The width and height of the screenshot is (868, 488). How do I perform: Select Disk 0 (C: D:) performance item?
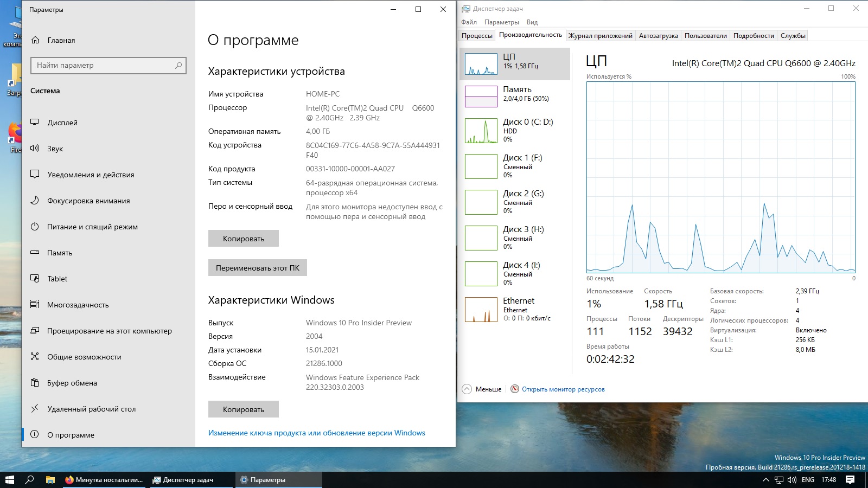pyautogui.click(x=514, y=131)
